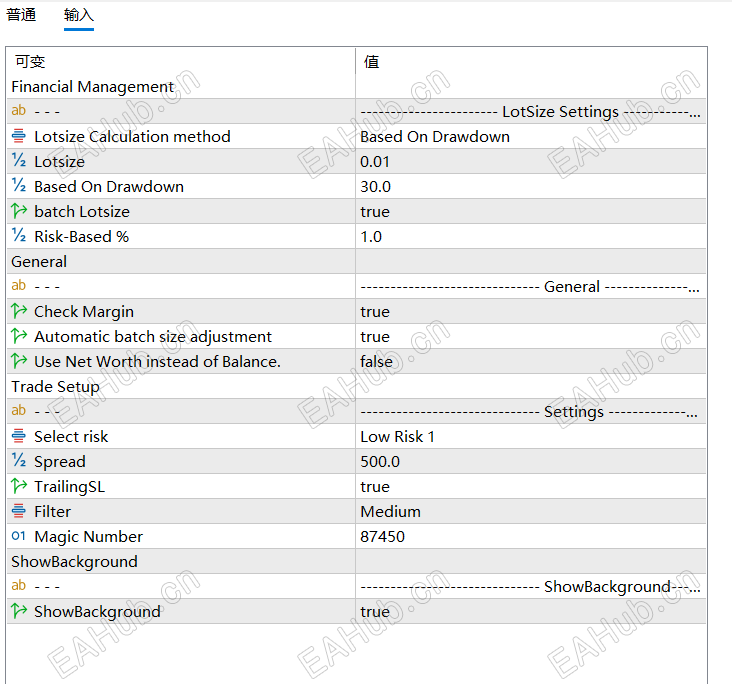This screenshot has height=684, width=732.
Task: Click the enum icon beside Select risk
Action: (x=19, y=436)
